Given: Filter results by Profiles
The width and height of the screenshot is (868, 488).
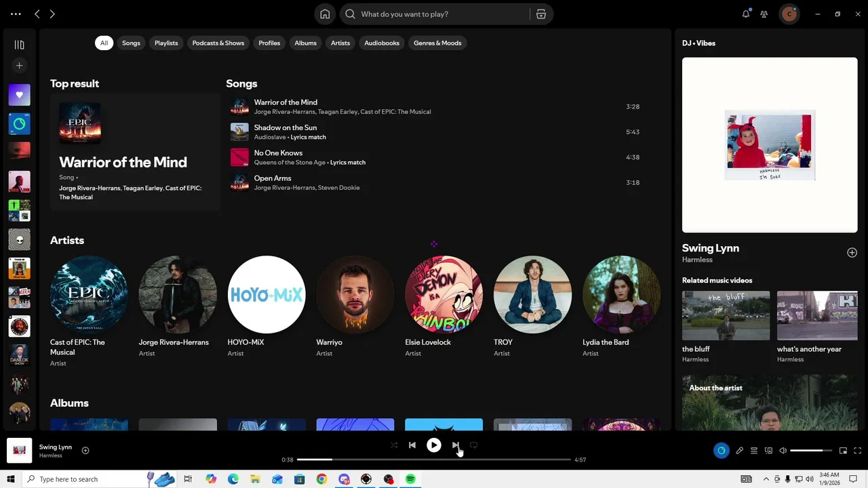Looking at the screenshot, I should 269,43.
